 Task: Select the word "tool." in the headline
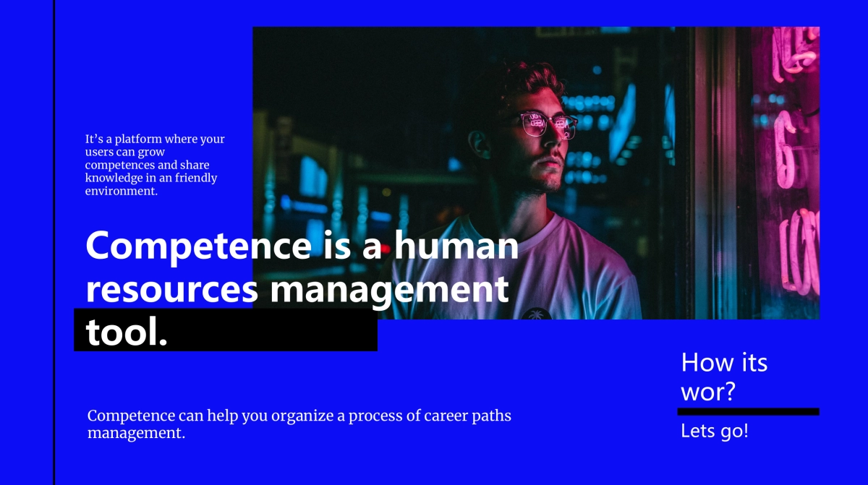127,332
